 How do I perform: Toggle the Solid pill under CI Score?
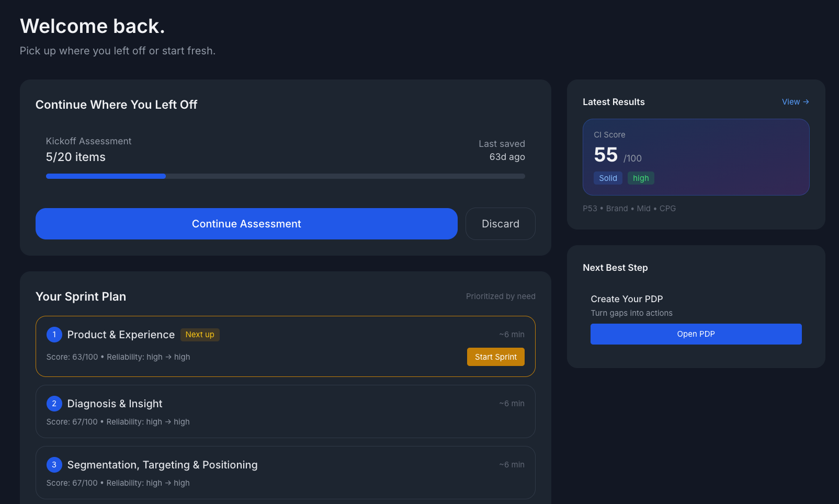click(x=608, y=178)
